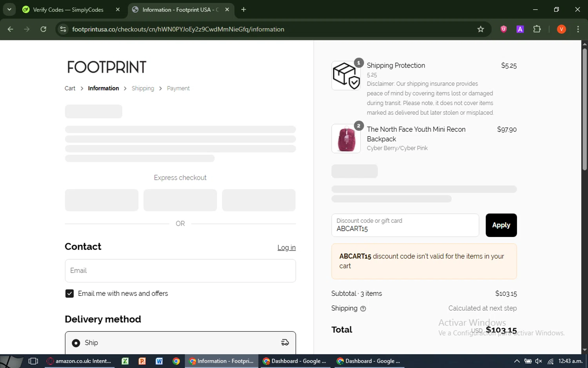
Task: Open the pinned Chrome taskbar icon
Action: (176, 361)
